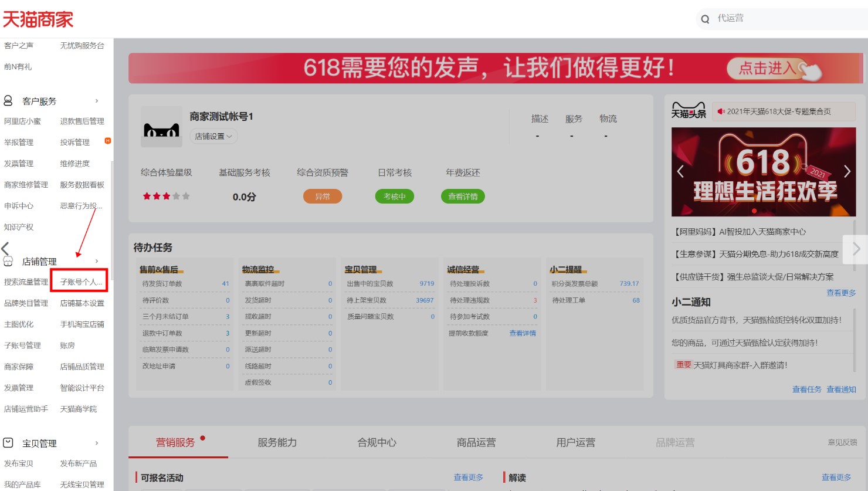Screen dimensions: 868x491
Task: Open 发布宝贝 menu item
Action: [x=19, y=463]
